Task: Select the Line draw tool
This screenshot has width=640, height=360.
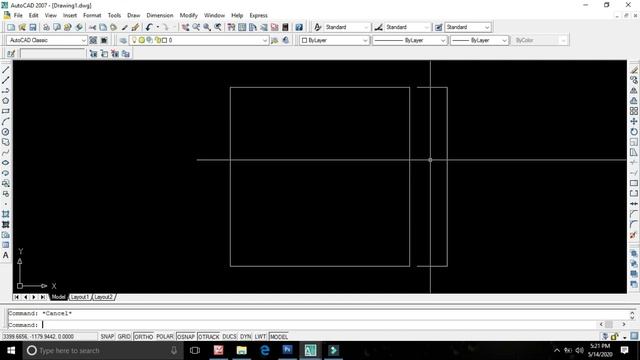Action: click(x=6, y=70)
